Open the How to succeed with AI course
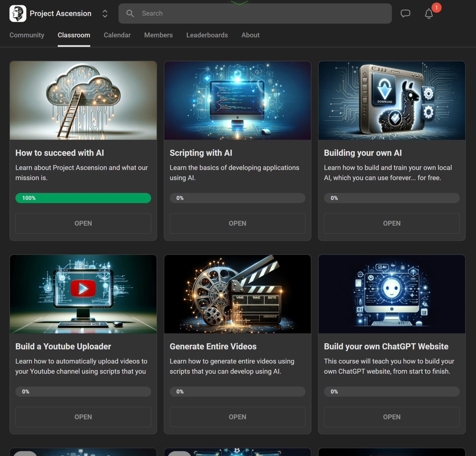 point(83,223)
